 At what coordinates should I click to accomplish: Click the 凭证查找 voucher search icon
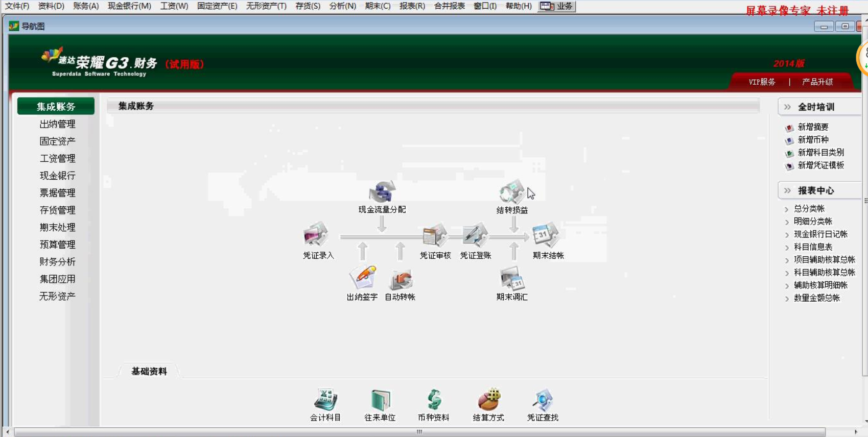click(543, 400)
